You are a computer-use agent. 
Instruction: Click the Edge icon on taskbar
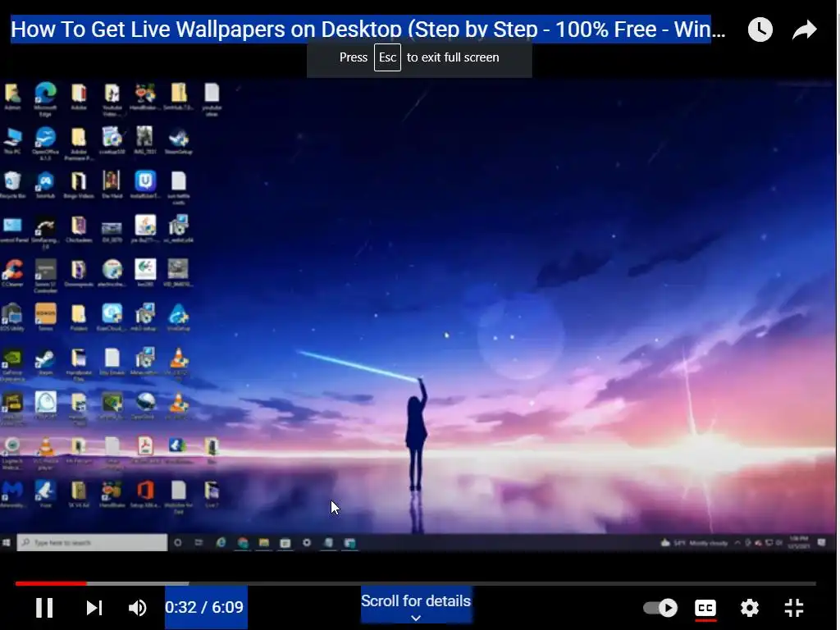(x=221, y=543)
